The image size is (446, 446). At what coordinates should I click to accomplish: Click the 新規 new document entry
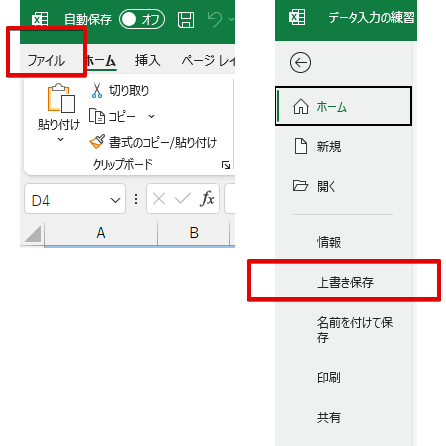coord(343,146)
